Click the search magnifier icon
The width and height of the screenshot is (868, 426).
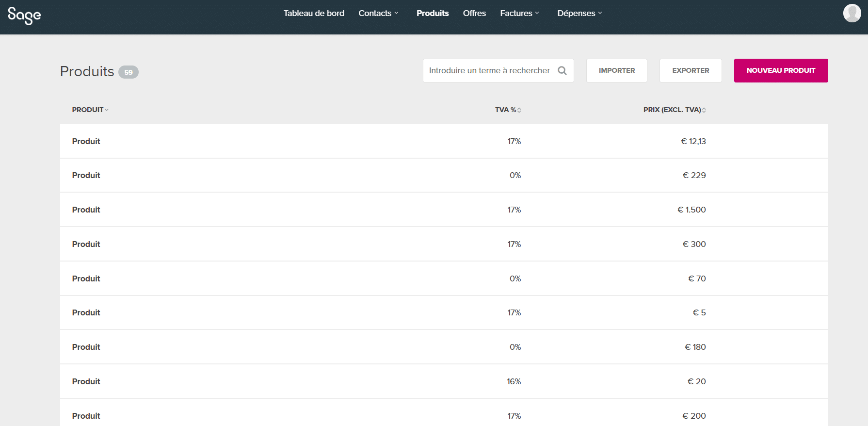(x=563, y=71)
